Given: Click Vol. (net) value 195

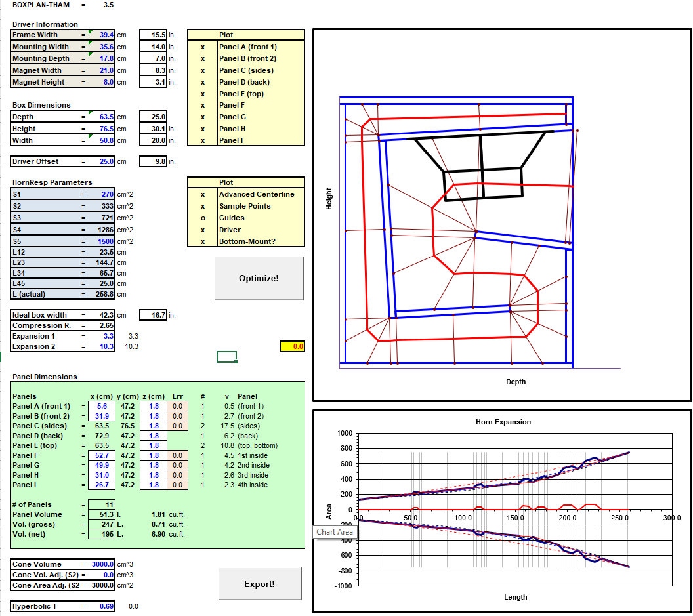Looking at the screenshot, I should click(x=102, y=534).
